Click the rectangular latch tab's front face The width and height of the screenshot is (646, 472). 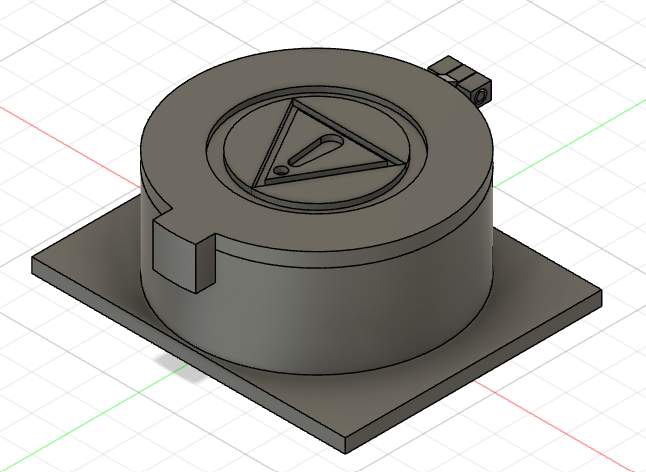[x=174, y=255]
